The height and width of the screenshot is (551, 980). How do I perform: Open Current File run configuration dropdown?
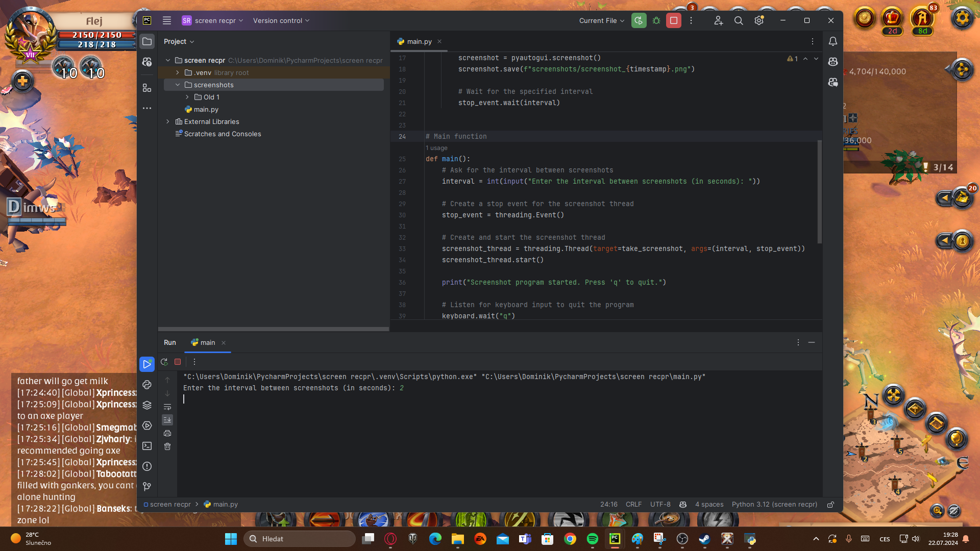coord(601,20)
